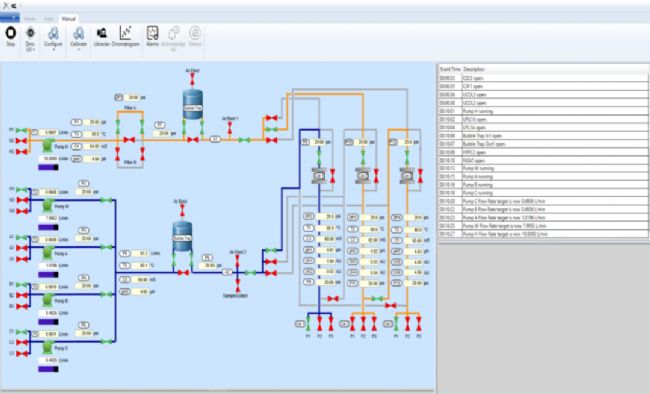Select the Pump C icon

(49, 347)
